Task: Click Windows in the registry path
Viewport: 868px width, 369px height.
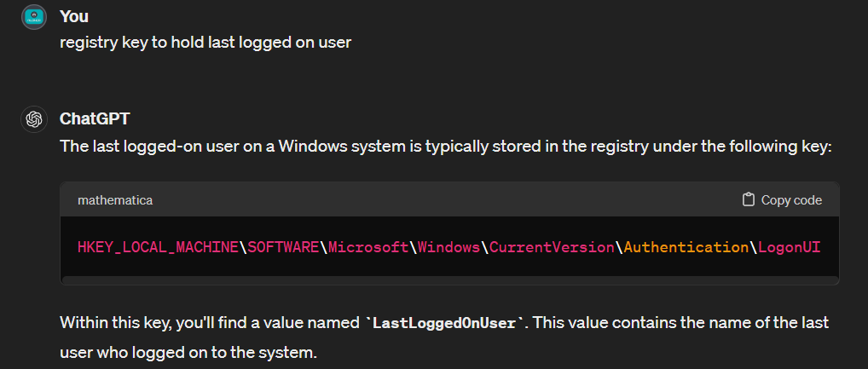Action: coord(448,247)
